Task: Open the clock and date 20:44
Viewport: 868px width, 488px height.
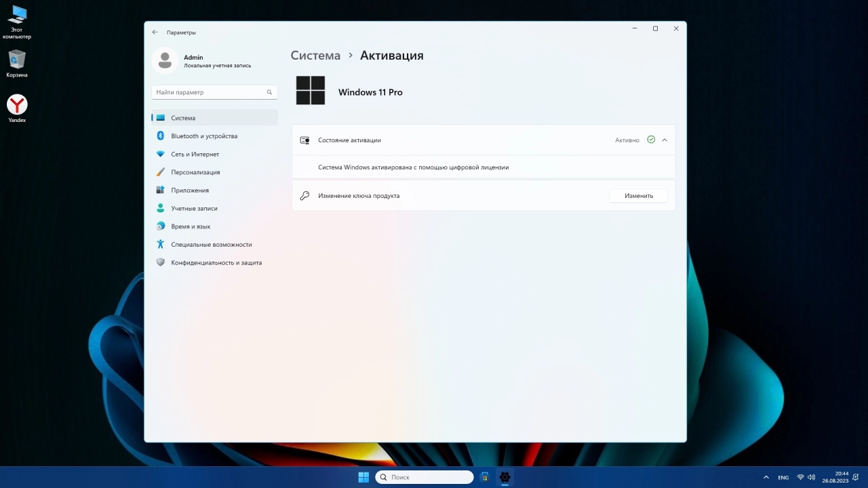Action: click(835, 477)
